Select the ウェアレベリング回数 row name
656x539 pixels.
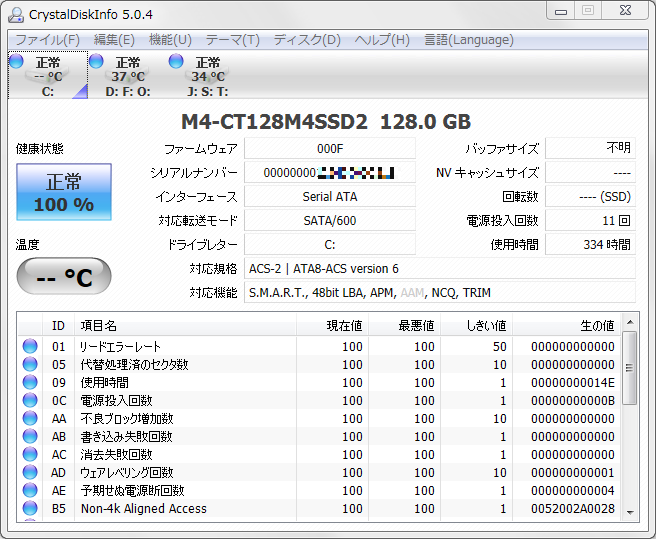[126, 472]
